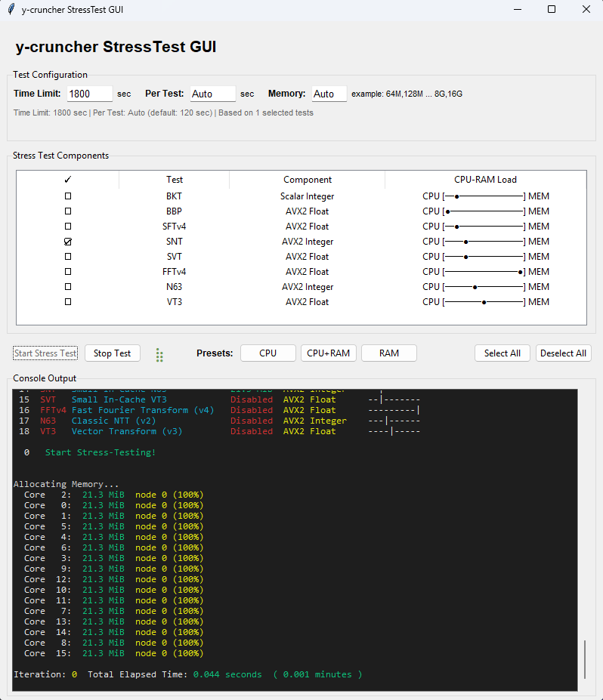Click the Deselect All button

[563, 353]
